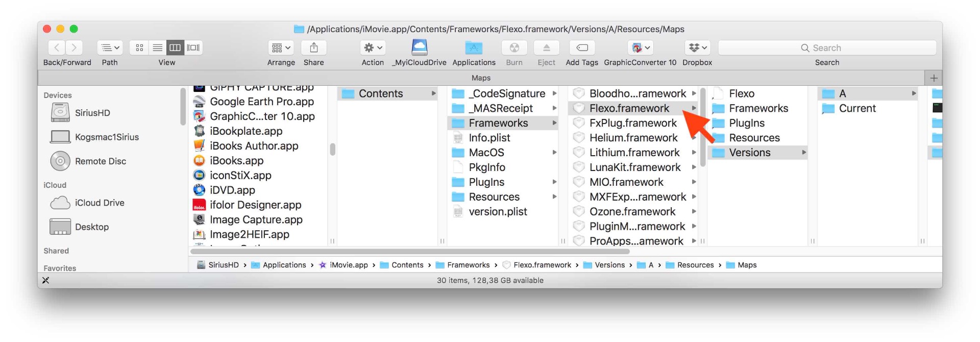Expand the _CodeSignature folder arrow
The width and height of the screenshot is (980, 342).
(x=554, y=93)
